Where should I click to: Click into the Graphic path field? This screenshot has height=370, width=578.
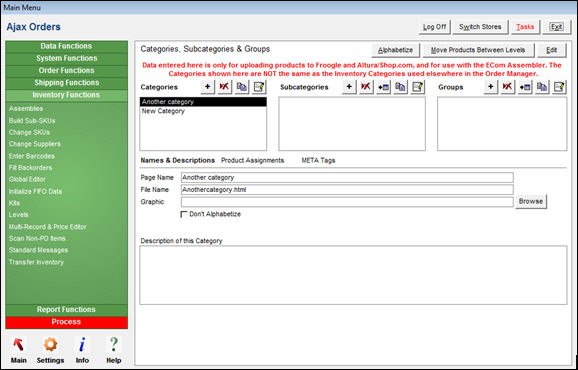tap(347, 202)
